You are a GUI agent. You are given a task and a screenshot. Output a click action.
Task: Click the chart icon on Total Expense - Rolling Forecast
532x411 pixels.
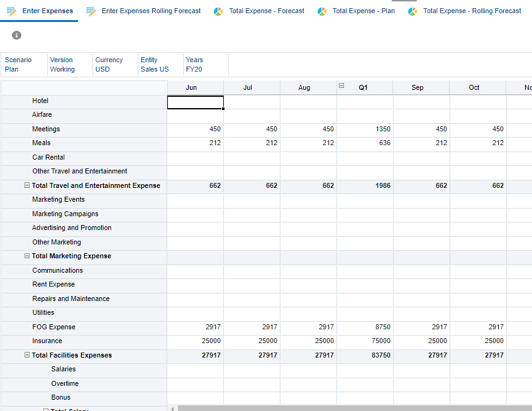414,11
